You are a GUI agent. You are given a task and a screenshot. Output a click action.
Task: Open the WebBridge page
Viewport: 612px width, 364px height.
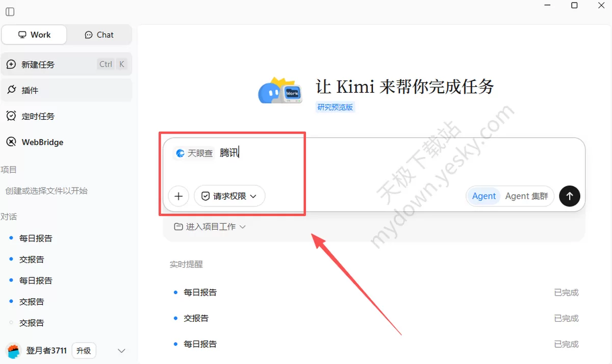pyautogui.click(x=66, y=142)
